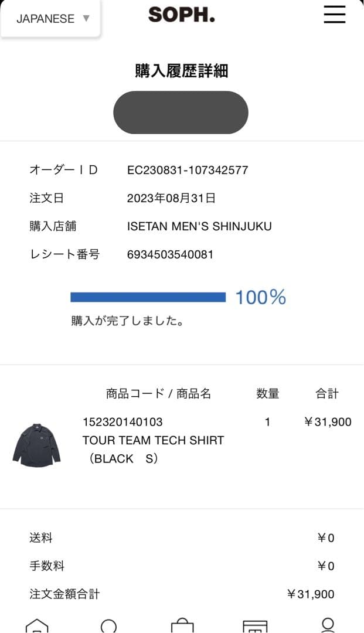
Task: Click the dropdown arrow next to JAPANESE
Action: pos(86,18)
